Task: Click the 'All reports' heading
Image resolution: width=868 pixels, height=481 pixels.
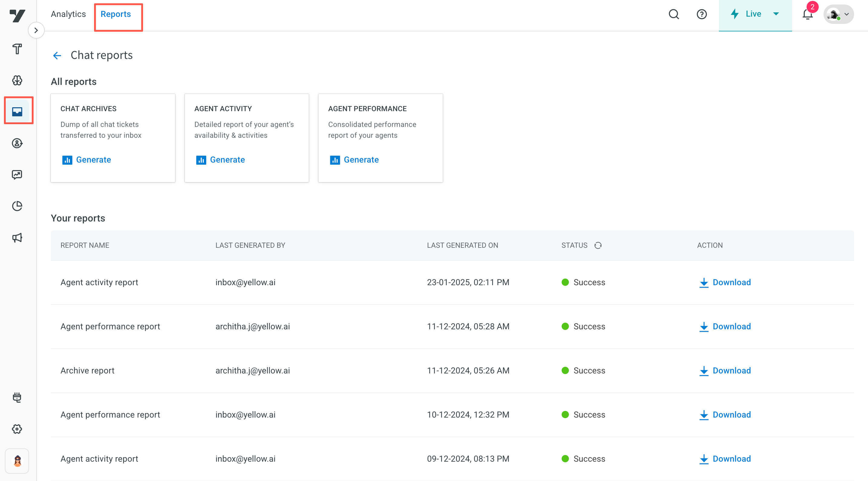Action: coord(73,82)
